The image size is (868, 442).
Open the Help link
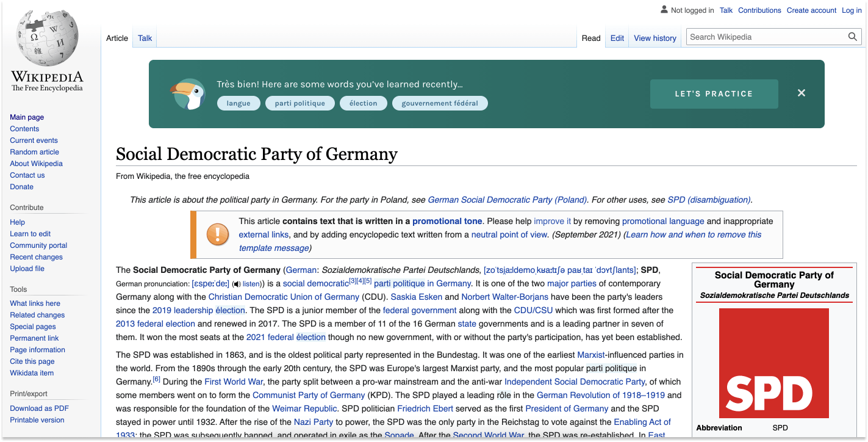coord(17,222)
